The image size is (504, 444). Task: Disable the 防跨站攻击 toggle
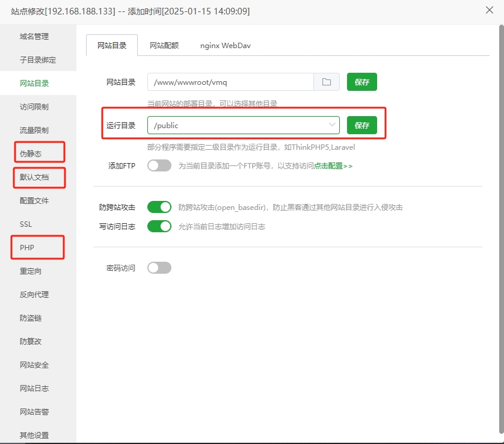tap(160, 206)
